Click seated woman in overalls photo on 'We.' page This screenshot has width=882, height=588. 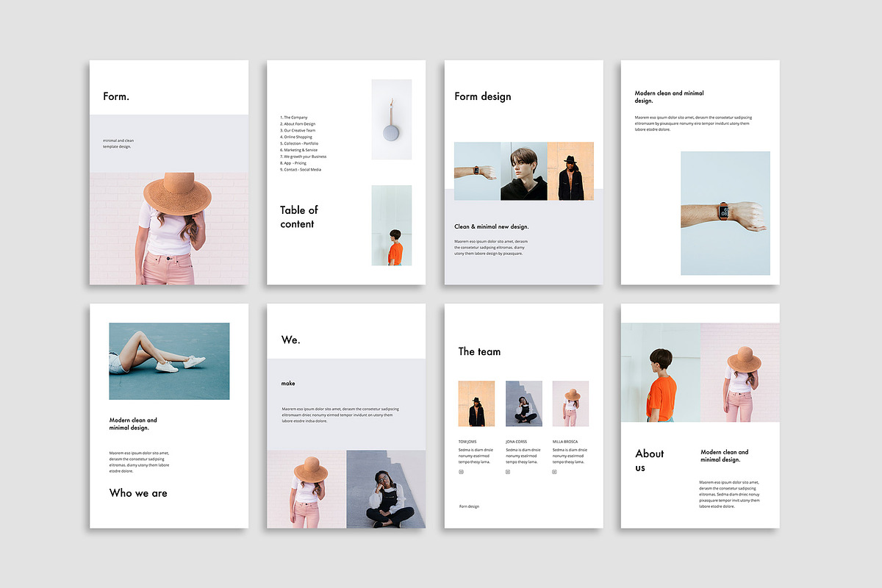[386, 490]
